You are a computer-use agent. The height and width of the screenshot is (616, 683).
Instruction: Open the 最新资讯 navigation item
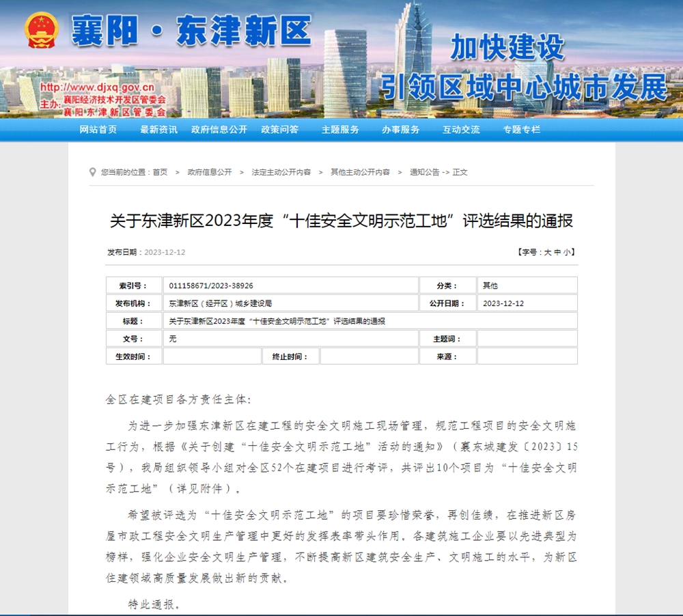158,130
